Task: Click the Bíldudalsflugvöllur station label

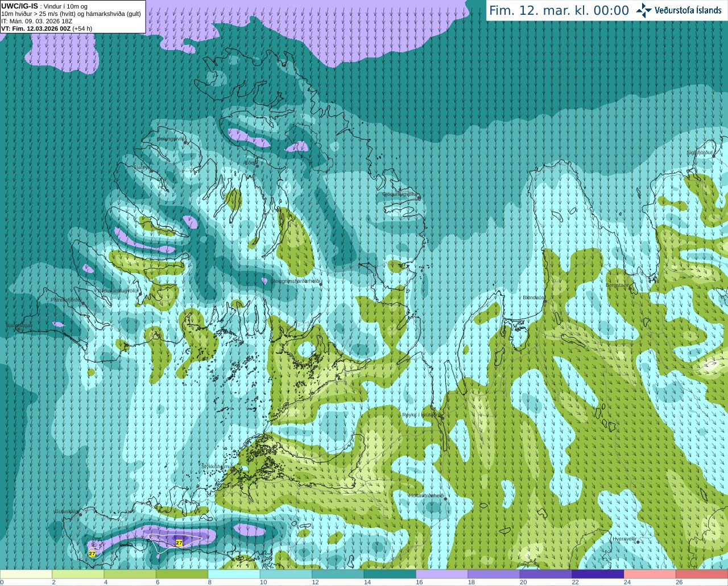Action: click(118, 290)
